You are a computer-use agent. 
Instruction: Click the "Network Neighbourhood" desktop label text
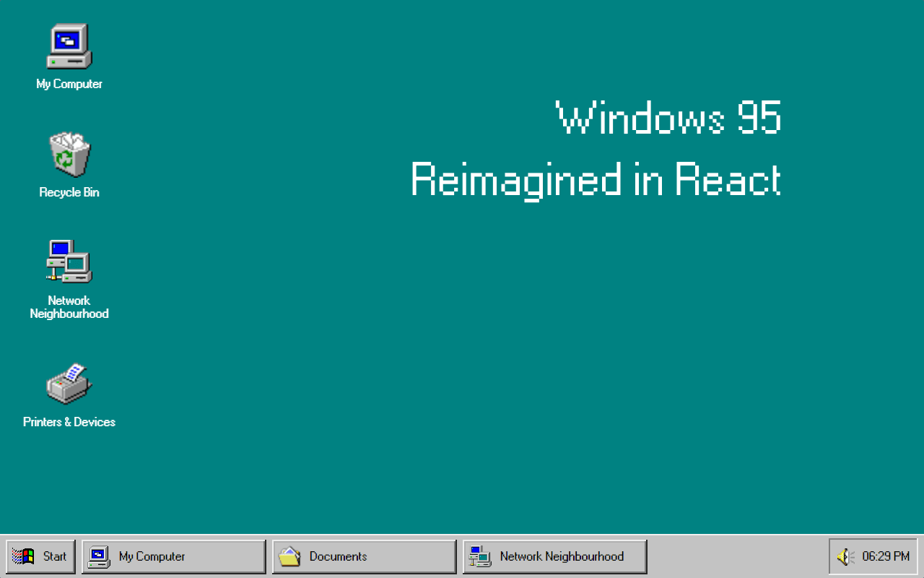click(69, 307)
